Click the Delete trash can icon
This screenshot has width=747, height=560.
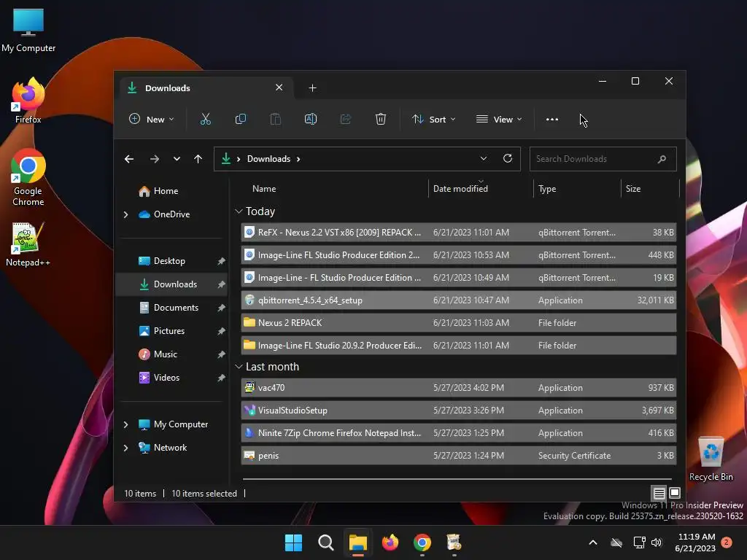click(380, 119)
